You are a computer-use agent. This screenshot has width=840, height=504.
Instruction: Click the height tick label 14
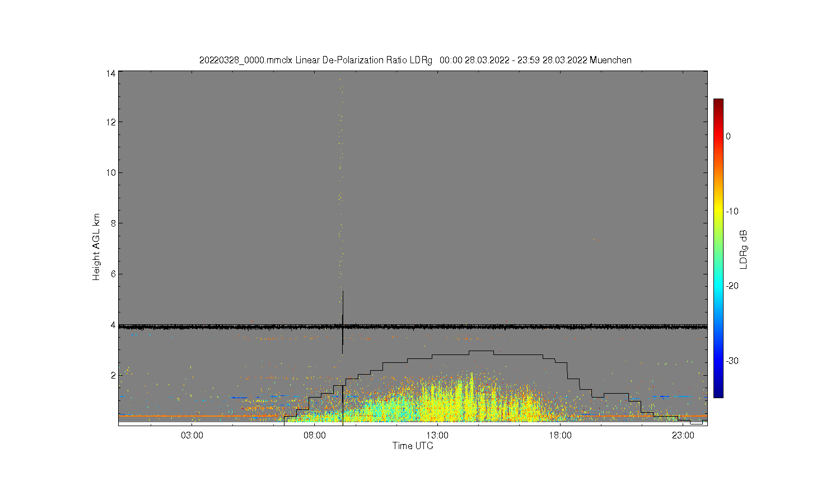111,73
